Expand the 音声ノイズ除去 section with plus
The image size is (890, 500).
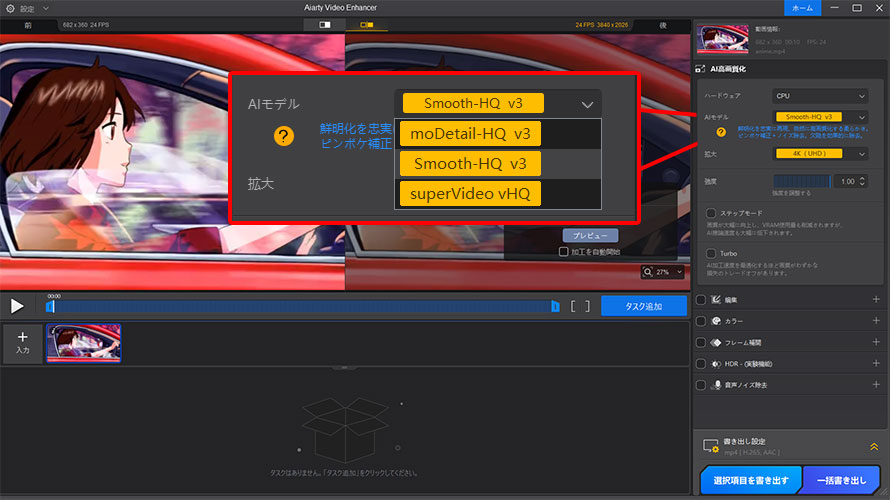pyautogui.click(x=876, y=385)
